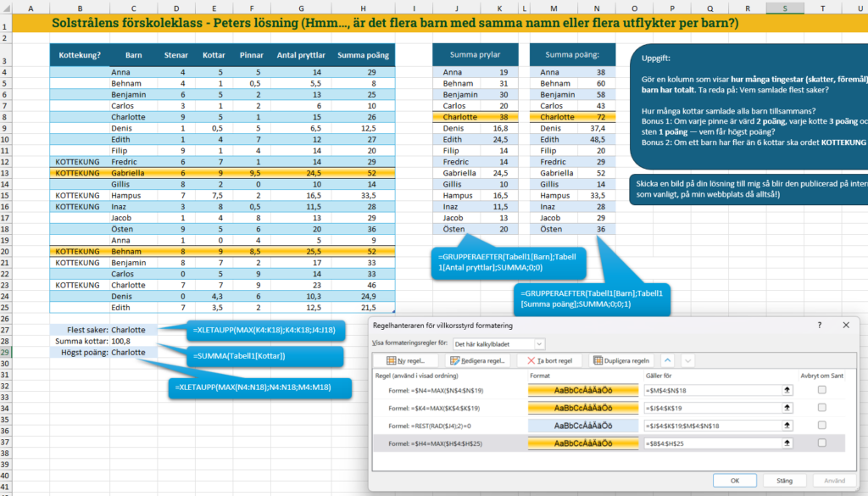Collapse range picker for =$B$4:$H$25 rule
This screenshot has width=868, height=496.
click(x=787, y=443)
